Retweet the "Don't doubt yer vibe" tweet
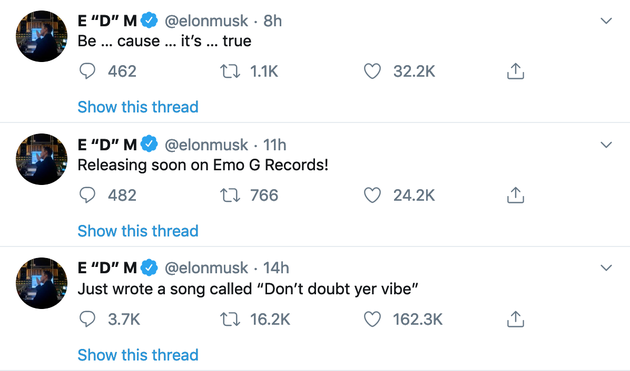630x371 pixels. coord(230,320)
